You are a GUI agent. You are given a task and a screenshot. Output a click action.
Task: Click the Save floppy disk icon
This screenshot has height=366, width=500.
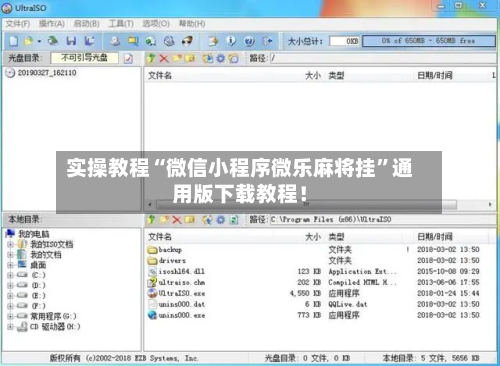point(71,41)
